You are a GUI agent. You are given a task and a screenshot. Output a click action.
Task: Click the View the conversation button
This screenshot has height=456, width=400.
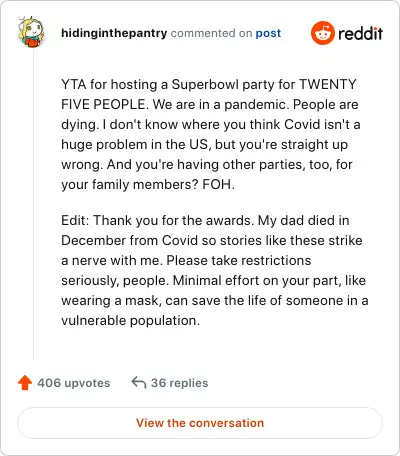point(200,423)
